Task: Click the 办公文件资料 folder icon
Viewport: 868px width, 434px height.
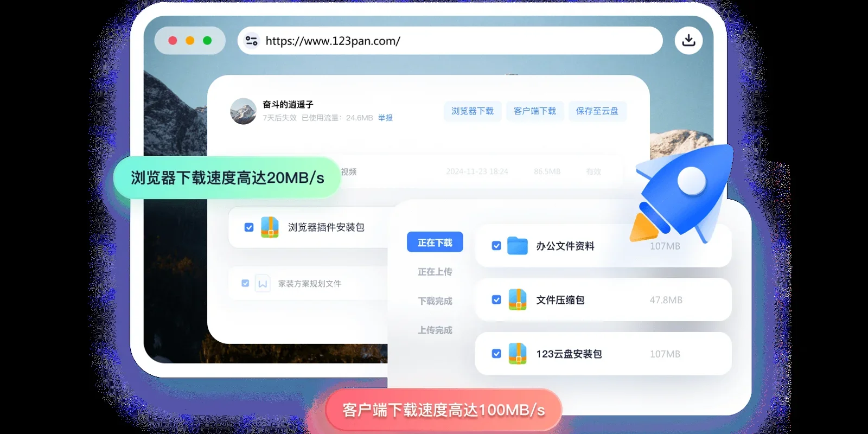Action: [x=518, y=246]
